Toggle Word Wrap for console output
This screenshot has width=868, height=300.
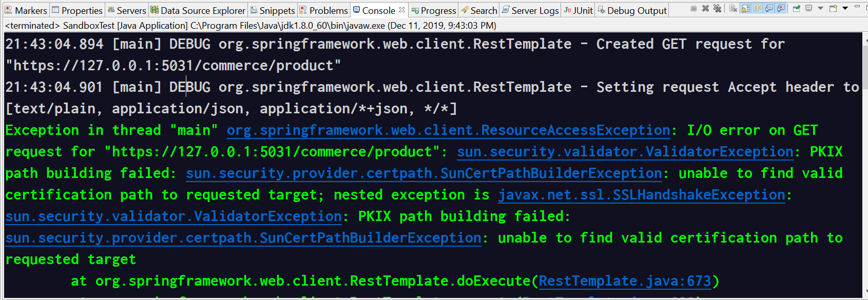pos(757,9)
